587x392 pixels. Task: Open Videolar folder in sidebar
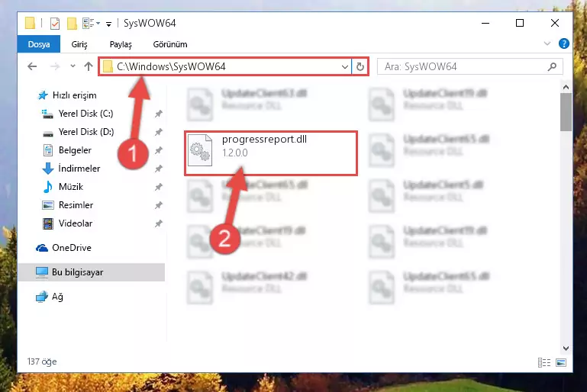[76, 223]
